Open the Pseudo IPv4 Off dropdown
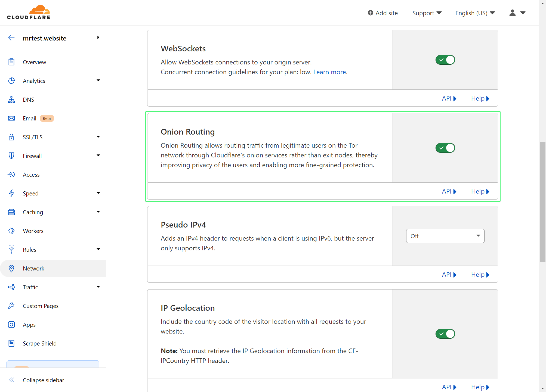Screen dimensions: 546x392 (x=445, y=236)
